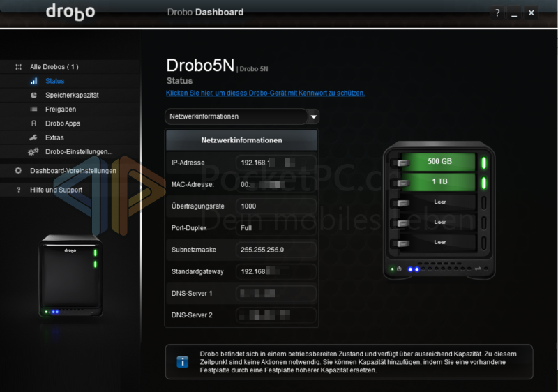Open Drobo-Einstellungen in the sidebar
Image resolution: width=558 pixels, height=392 pixels.
tap(79, 152)
